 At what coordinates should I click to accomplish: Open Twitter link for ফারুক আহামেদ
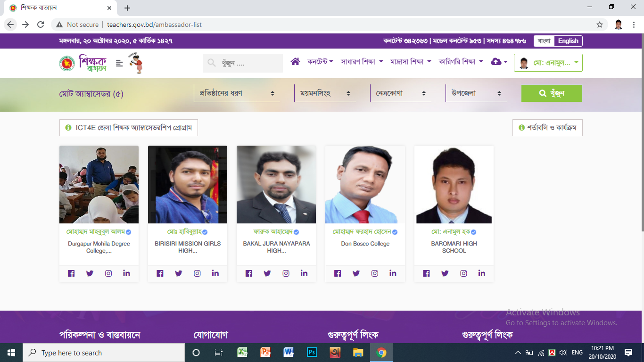(267, 273)
